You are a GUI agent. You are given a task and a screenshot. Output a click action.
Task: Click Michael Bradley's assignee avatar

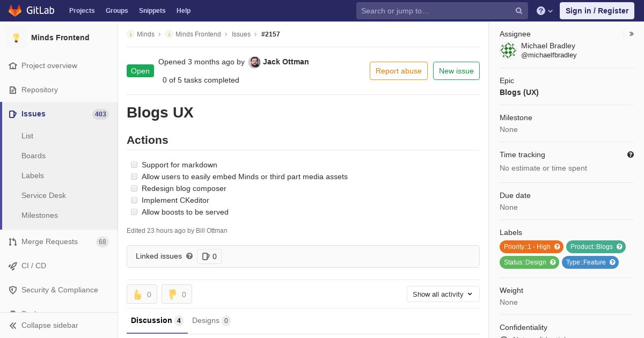point(508,50)
